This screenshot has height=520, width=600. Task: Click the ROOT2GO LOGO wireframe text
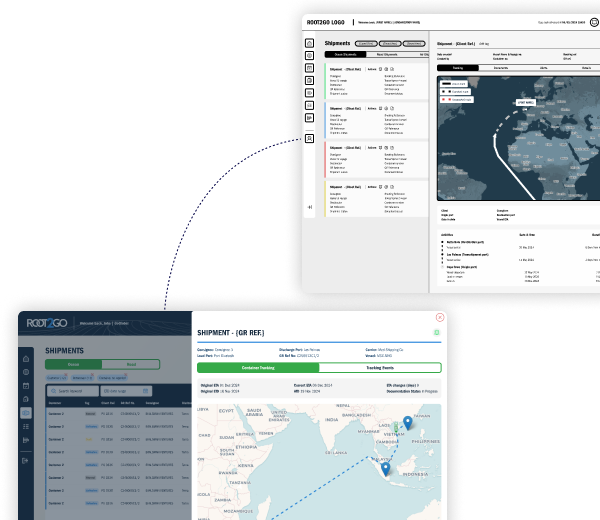(326, 23)
